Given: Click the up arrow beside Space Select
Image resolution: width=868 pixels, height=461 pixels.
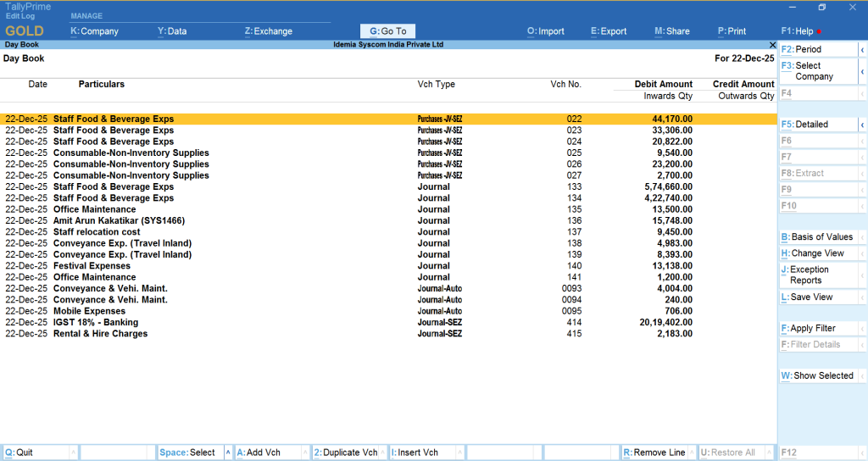Looking at the screenshot, I should 227,453.
